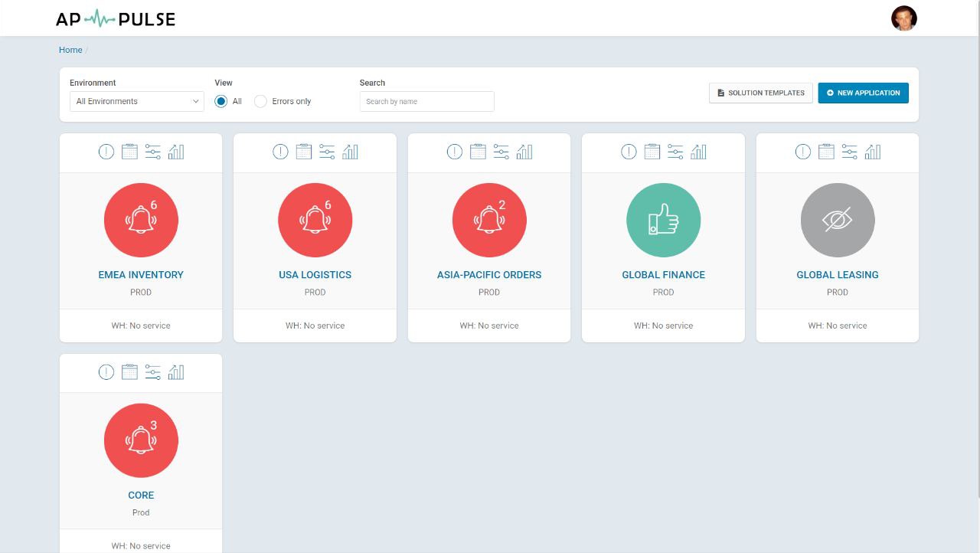Select the 'All' view radio button
Viewport: 980px width, 553px height.
(x=221, y=101)
